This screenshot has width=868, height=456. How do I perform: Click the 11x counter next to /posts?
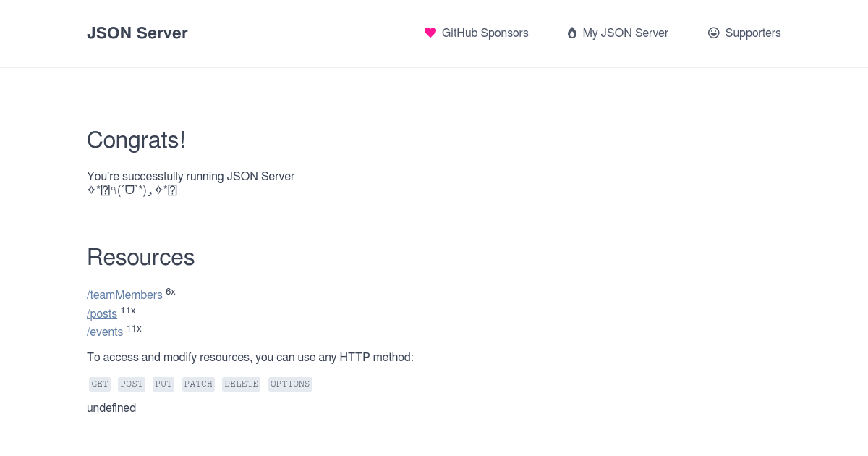click(x=128, y=311)
